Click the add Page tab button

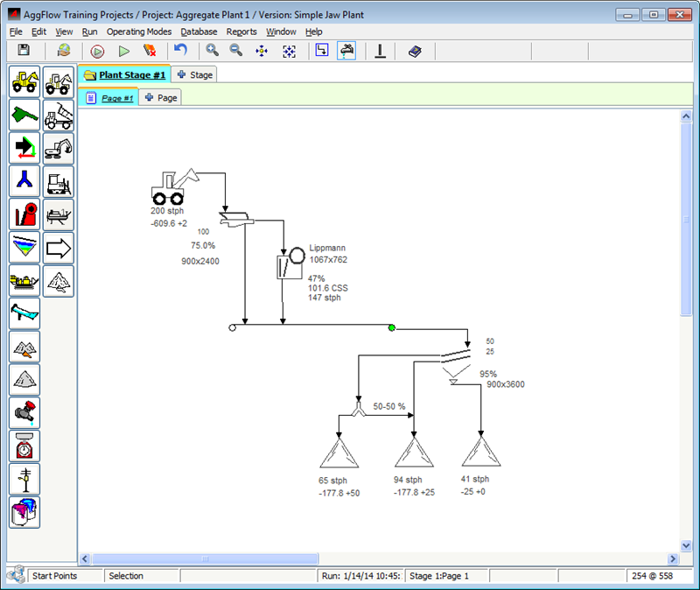(x=160, y=98)
